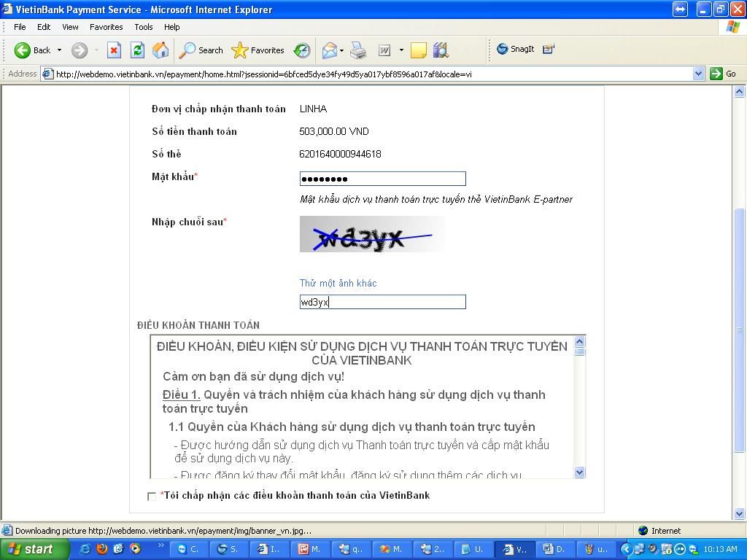Click the Internet zone globe in status bar
Screen dimensions: 747x560
[x=643, y=531]
